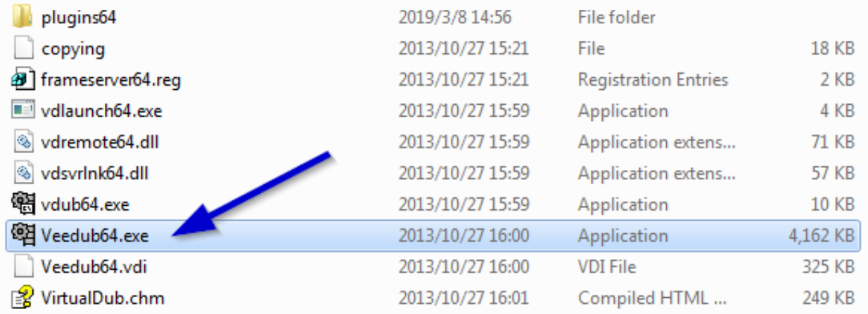The height and width of the screenshot is (314, 868).
Task: Click the vdlaunch64.exe application icon
Action: pos(23,110)
